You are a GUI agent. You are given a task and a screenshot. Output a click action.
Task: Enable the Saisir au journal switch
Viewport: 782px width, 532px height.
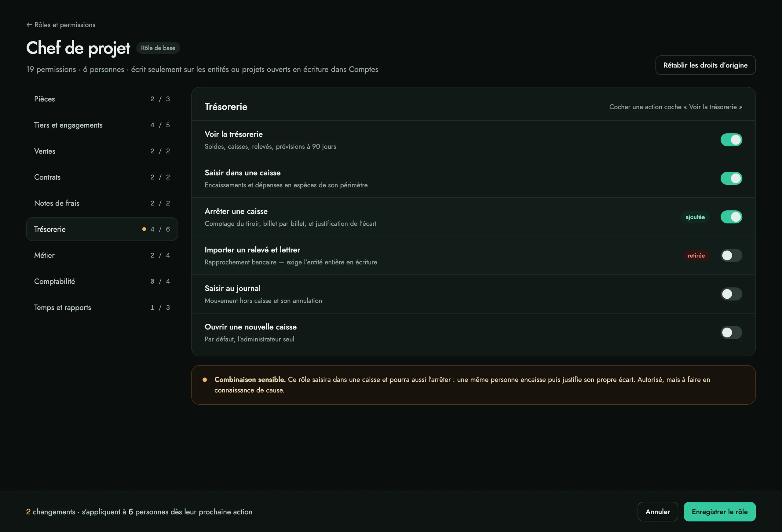tap(731, 294)
